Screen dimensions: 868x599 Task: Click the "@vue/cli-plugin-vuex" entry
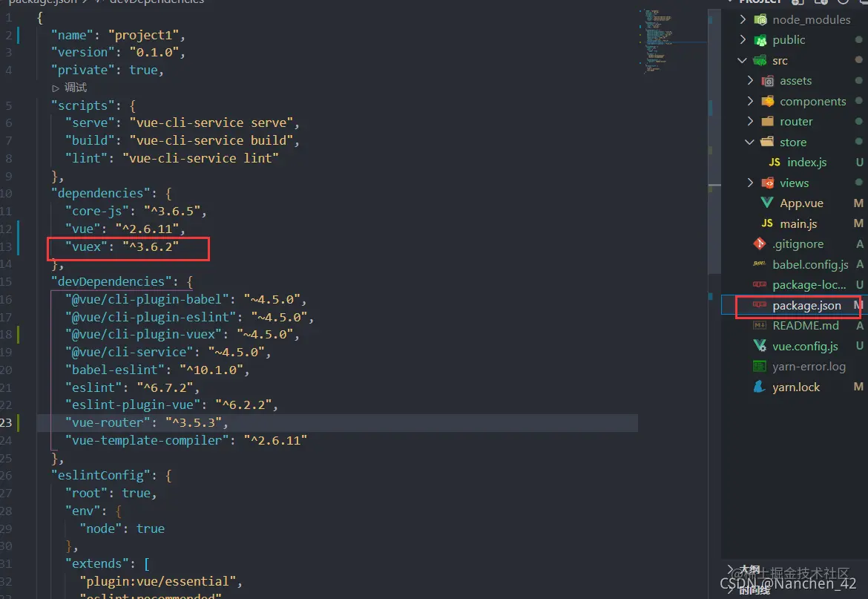[x=182, y=334]
